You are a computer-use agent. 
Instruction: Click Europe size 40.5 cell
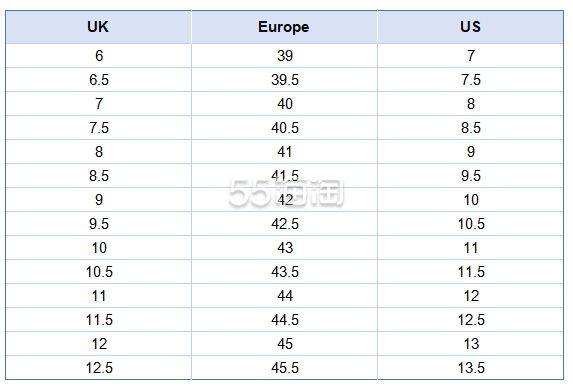[284, 128]
